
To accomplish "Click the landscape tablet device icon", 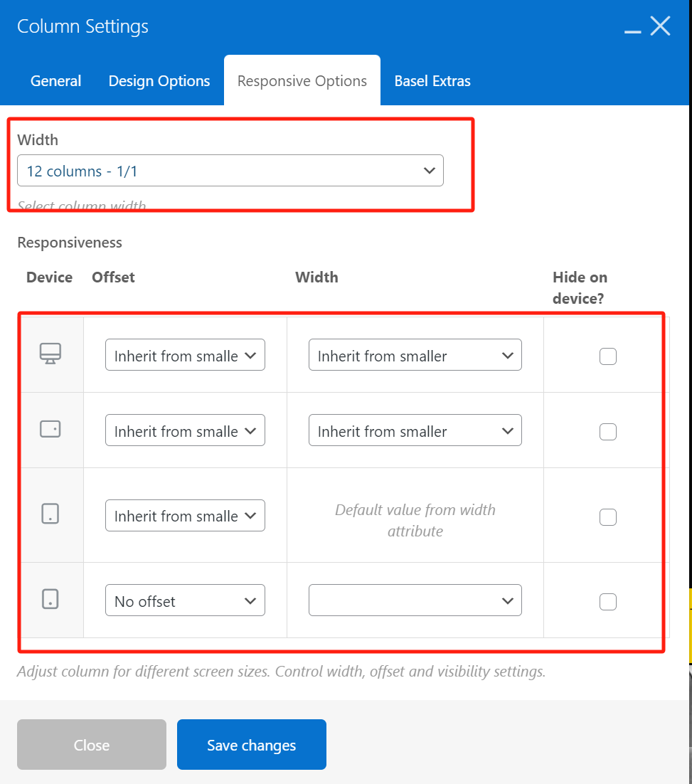I will tap(50, 429).
